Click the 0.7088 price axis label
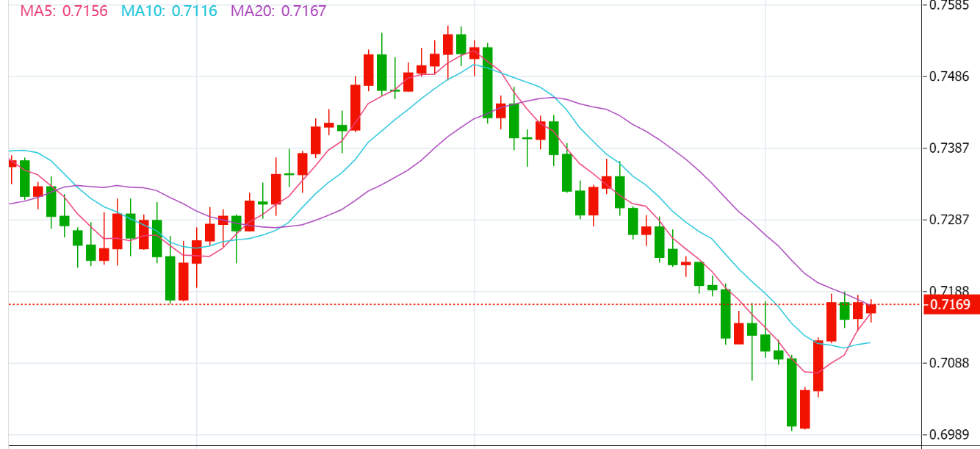 tap(949, 363)
